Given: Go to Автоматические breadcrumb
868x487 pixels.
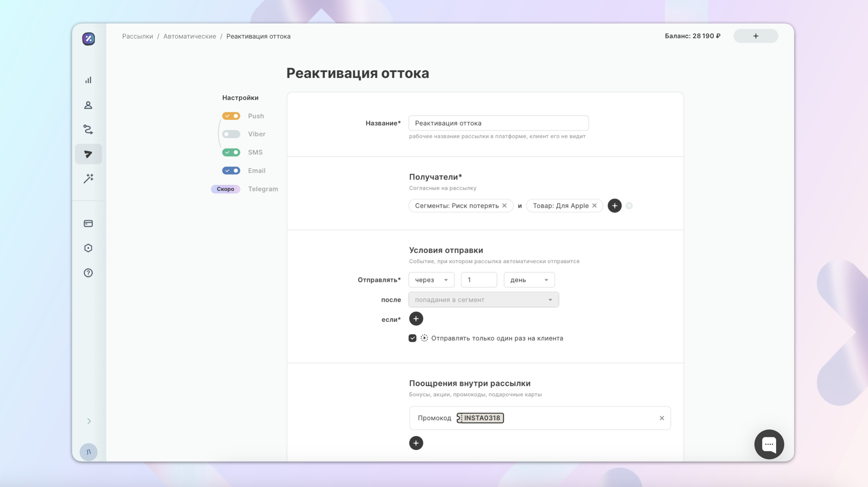Looking at the screenshot, I should pyautogui.click(x=190, y=36).
